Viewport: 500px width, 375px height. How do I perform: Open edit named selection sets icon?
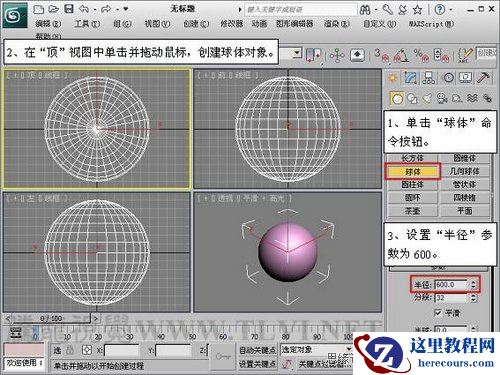[x=465, y=56]
